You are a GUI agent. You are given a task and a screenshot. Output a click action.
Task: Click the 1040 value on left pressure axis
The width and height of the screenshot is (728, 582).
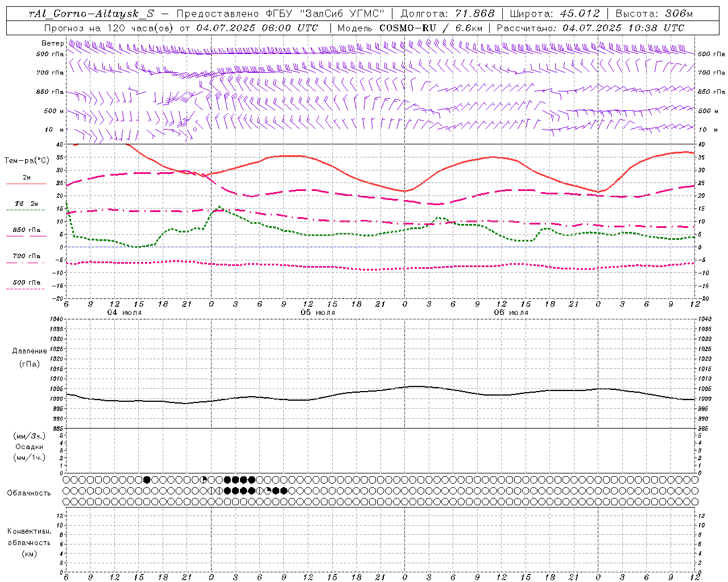tap(57, 319)
